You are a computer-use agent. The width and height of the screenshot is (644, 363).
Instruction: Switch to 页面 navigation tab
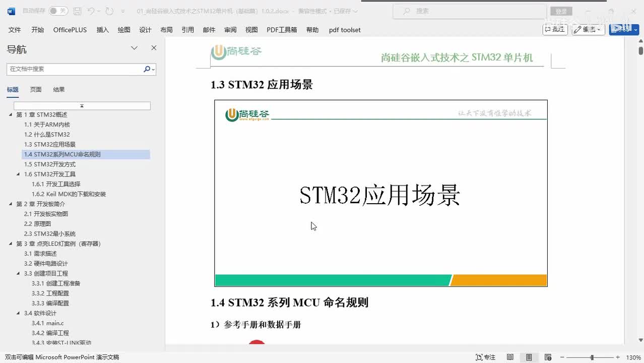coord(36,90)
